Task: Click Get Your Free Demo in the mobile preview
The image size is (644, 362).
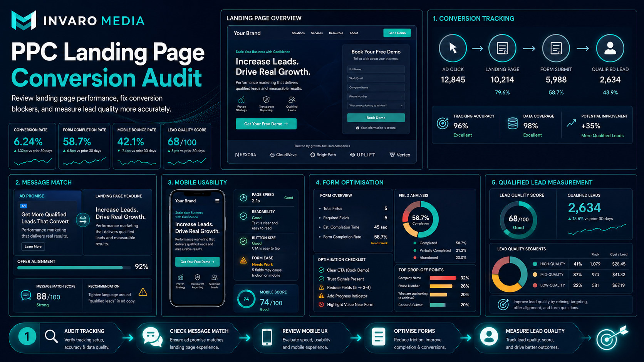Action: coord(198,262)
